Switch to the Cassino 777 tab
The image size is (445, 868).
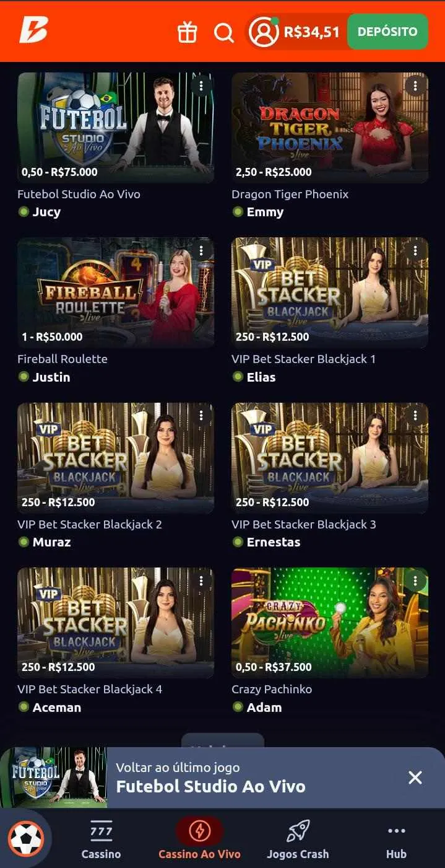point(101,839)
